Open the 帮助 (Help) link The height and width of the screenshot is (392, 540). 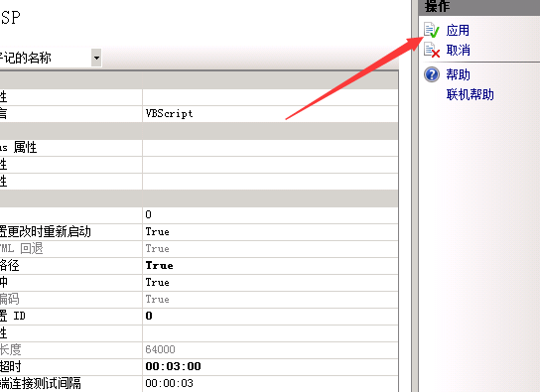[x=458, y=74]
